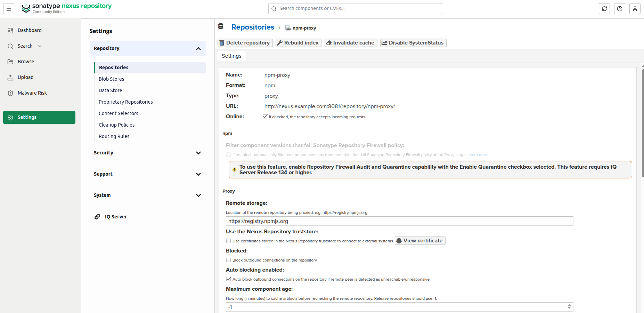Click the certificate badge icon
Viewport: 644px width, 313px height.
click(x=399, y=241)
